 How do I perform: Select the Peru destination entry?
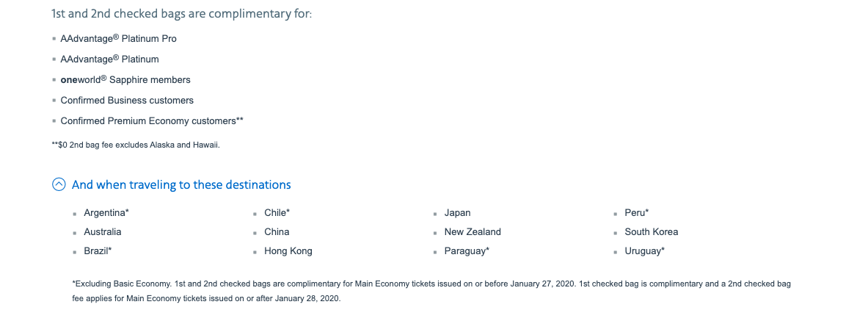point(637,212)
